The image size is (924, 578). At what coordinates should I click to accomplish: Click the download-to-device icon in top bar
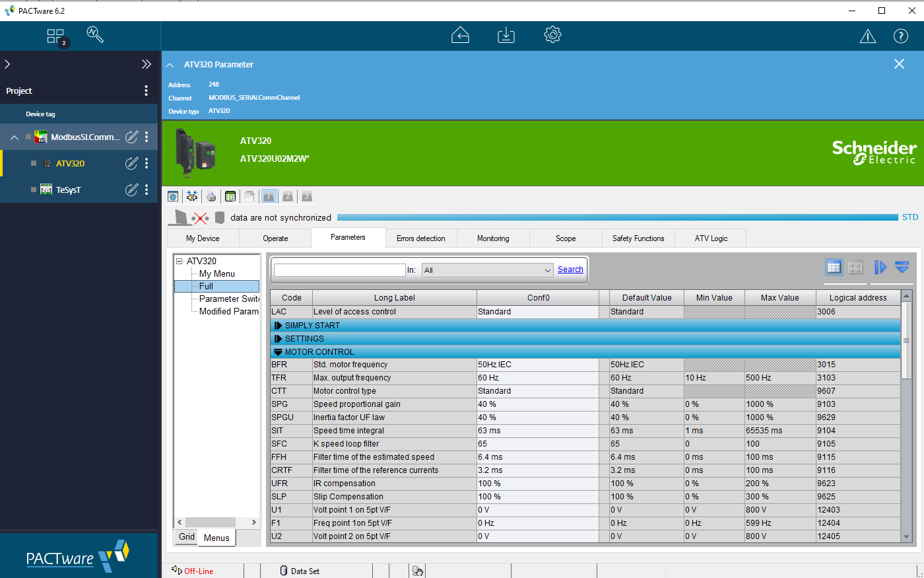coord(506,35)
